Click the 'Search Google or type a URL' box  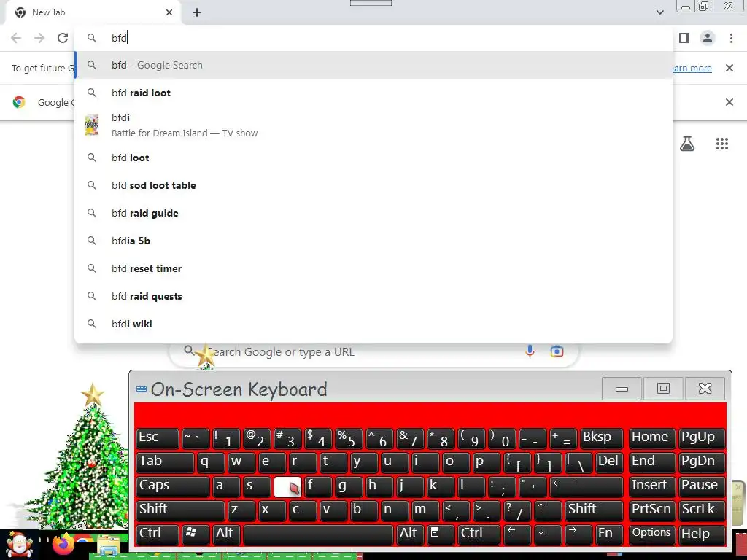pos(374,352)
